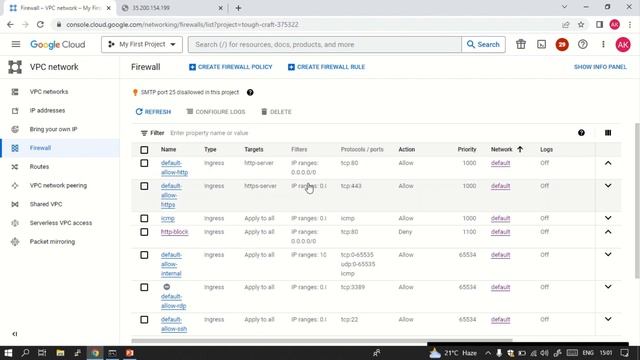Share this page via address bar icon

565,24
